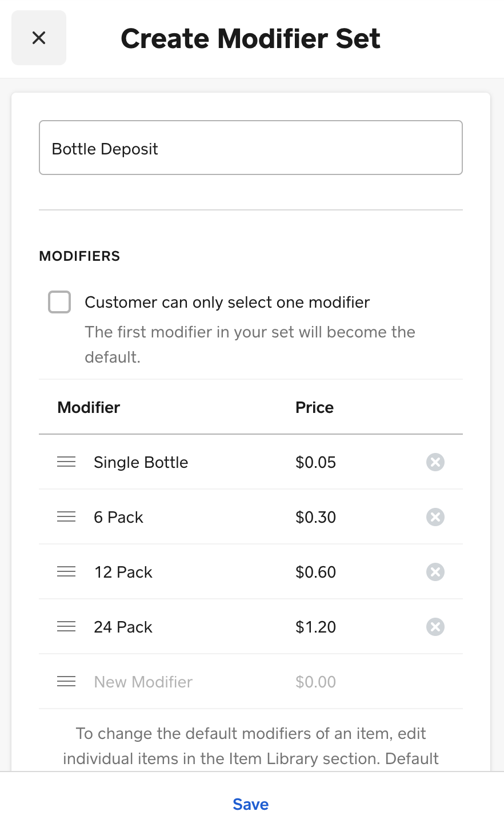Image resolution: width=504 pixels, height=827 pixels.
Task: Enable customer can only select one modifier
Action: coord(59,302)
